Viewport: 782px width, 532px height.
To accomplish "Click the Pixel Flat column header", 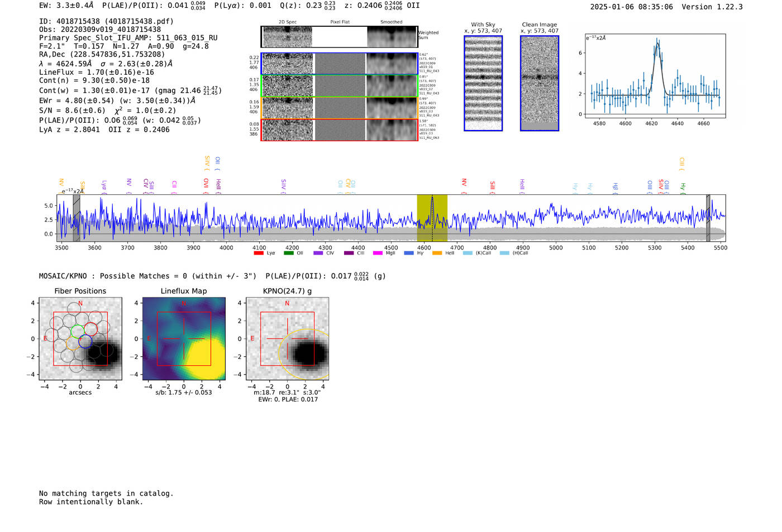I will 340,22.
